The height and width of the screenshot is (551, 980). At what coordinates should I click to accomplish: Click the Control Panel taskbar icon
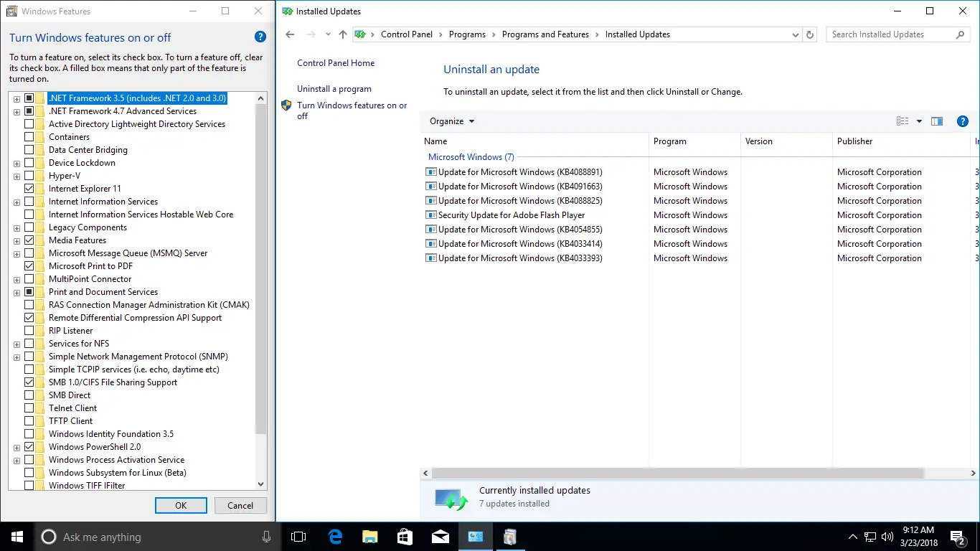coord(475,537)
